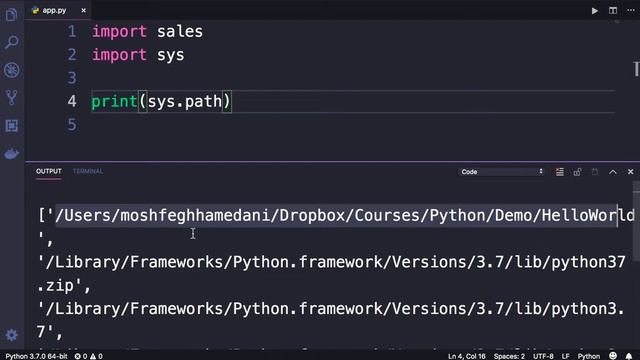
Task: Place cursor on 'import sales' line
Action: pos(147,31)
